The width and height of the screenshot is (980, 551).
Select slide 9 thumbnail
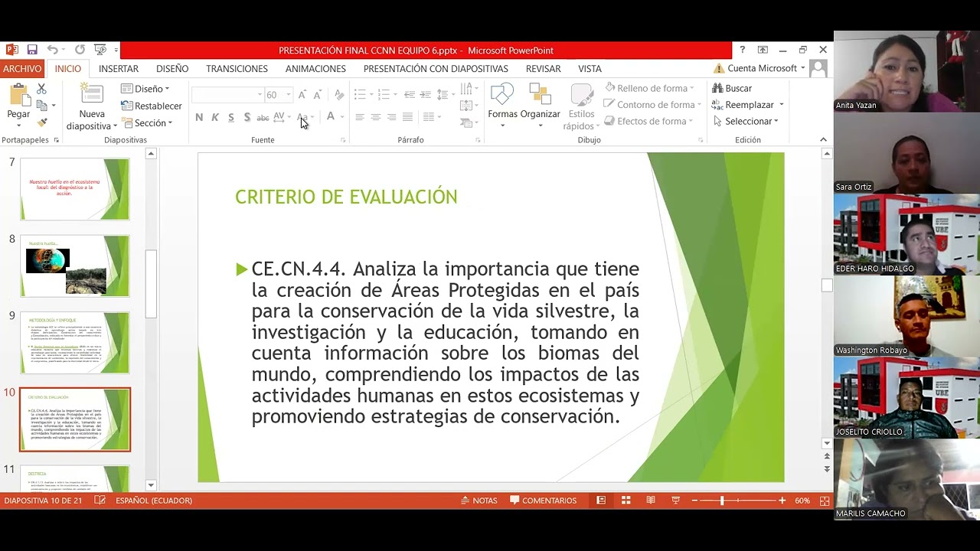[75, 342]
